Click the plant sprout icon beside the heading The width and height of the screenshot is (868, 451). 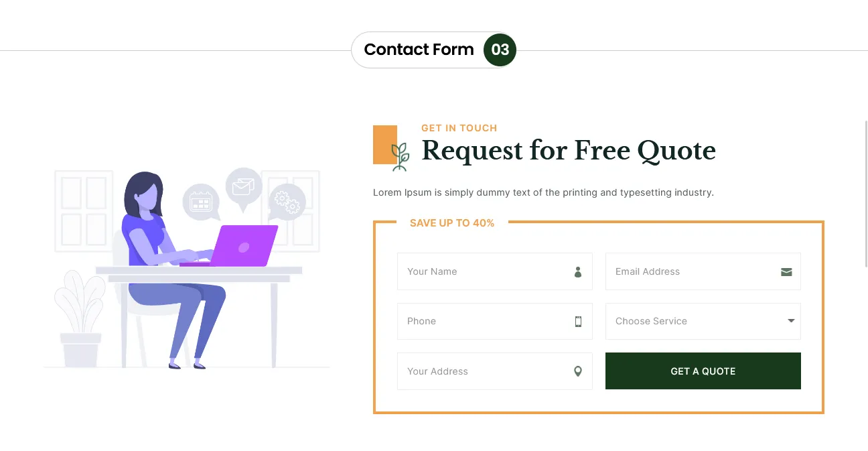pyautogui.click(x=400, y=157)
